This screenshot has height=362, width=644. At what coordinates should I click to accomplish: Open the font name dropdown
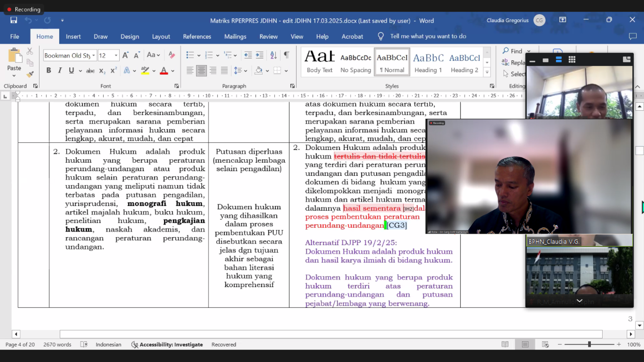click(x=94, y=55)
